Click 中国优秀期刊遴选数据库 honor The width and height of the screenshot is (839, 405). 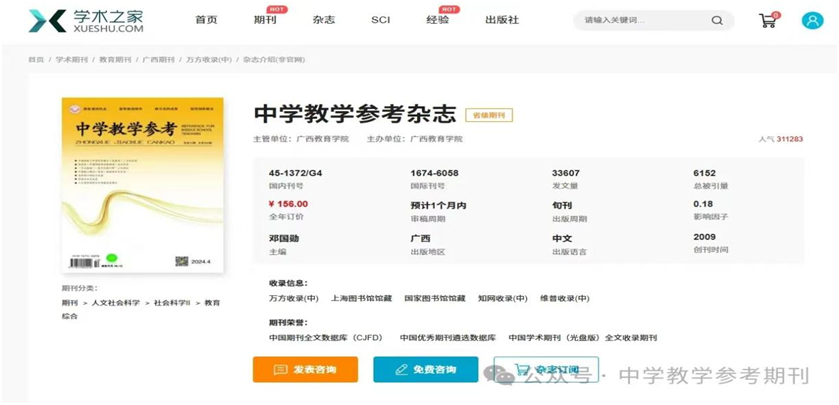[x=448, y=338]
